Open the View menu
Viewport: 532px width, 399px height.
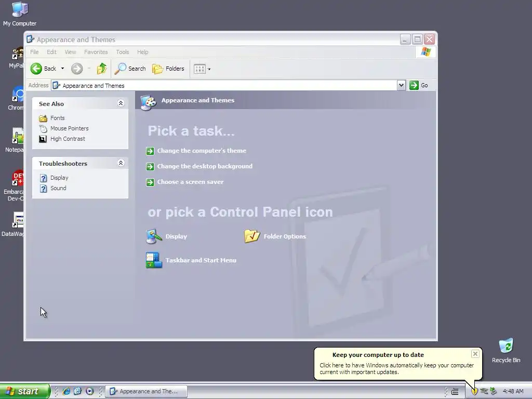[x=70, y=52]
